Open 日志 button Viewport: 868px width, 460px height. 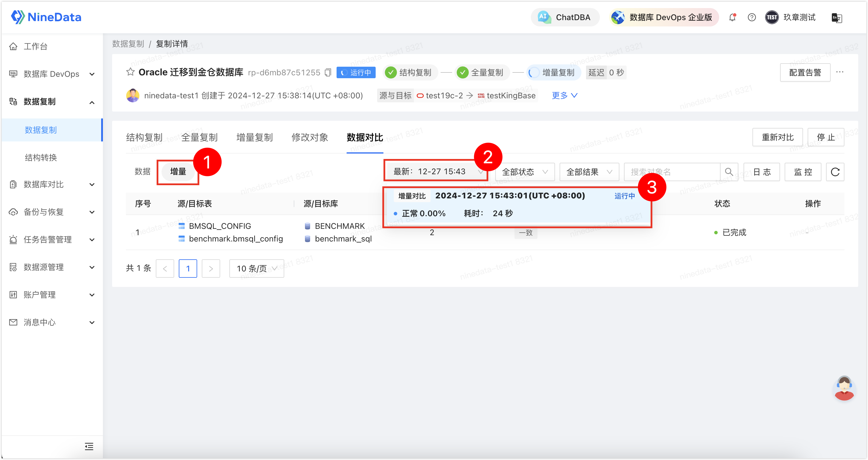point(762,172)
